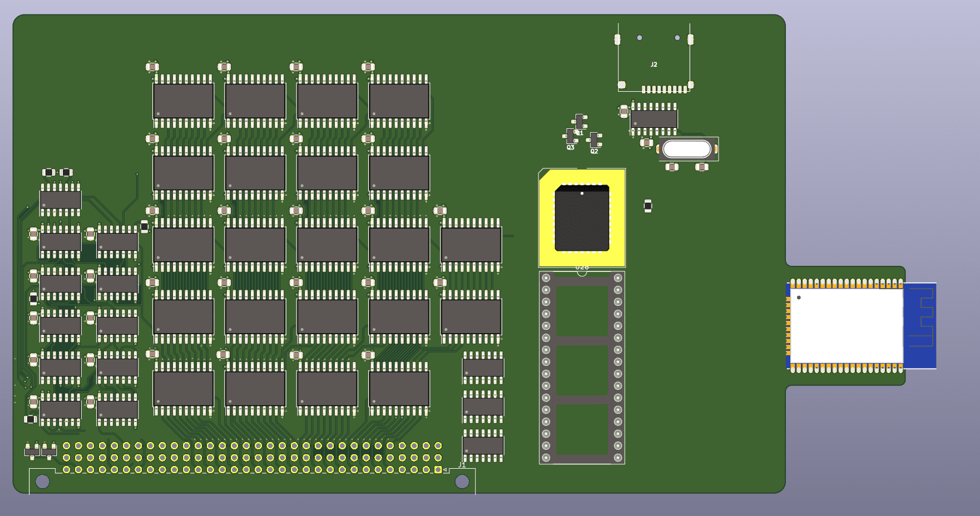The width and height of the screenshot is (980, 516).
Task: Select the Q3 transistor label
Action: (x=570, y=147)
